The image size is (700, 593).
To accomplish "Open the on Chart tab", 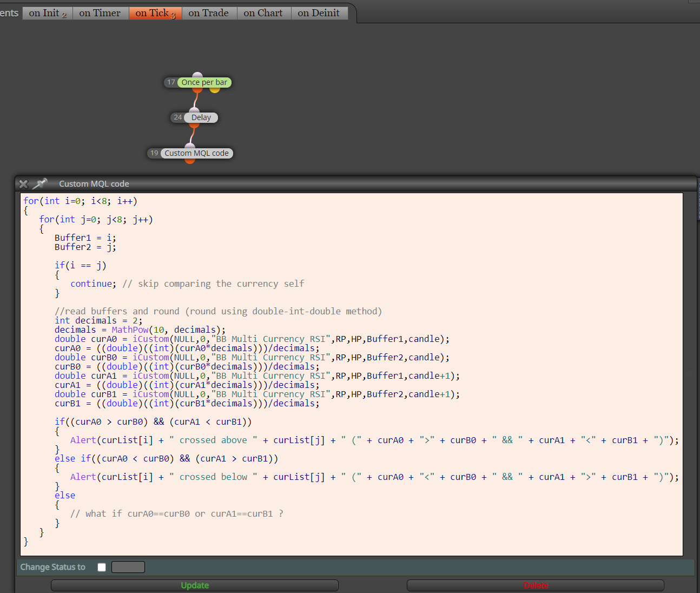I will click(263, 13).
